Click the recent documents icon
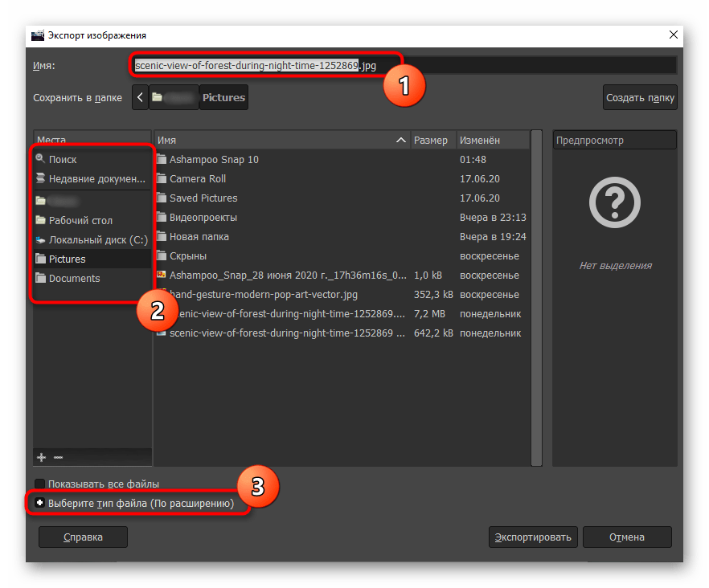 click(x=41, y=178)
